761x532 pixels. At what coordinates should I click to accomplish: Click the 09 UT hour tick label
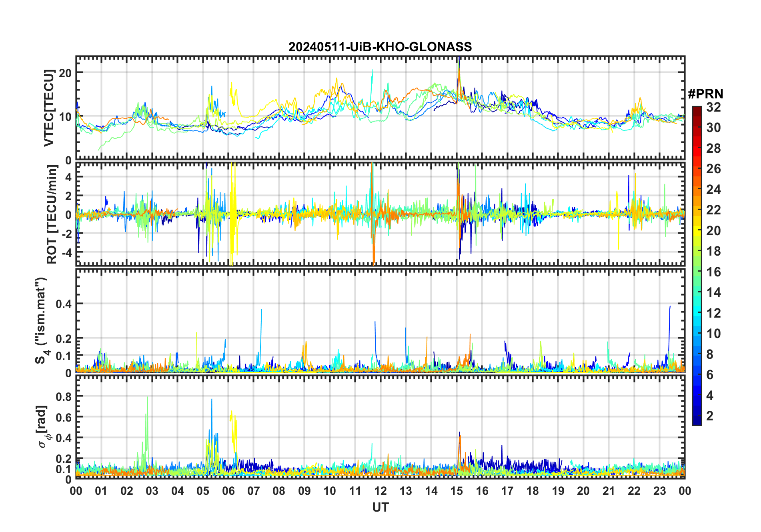coord(304,491)
